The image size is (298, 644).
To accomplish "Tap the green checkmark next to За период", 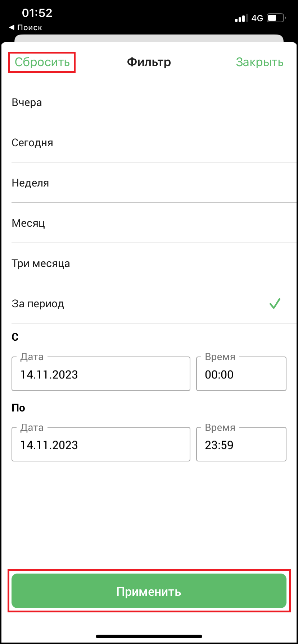I will (x=275, y=304).
